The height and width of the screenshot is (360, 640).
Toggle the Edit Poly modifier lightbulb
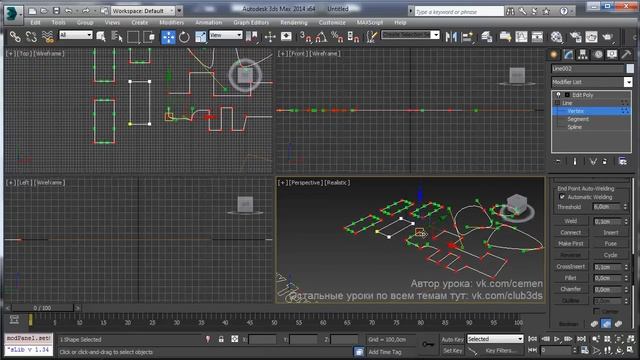[558, 95]
